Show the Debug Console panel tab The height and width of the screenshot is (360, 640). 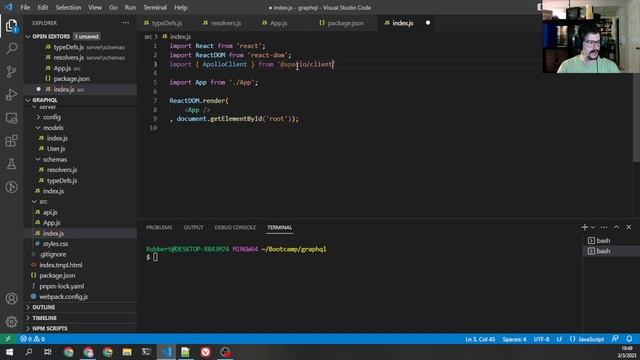point(235,227)
